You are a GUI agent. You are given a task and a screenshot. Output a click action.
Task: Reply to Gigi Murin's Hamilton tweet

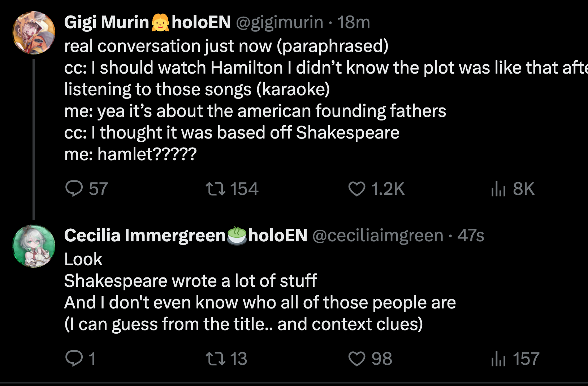click(x=74, y=189)
